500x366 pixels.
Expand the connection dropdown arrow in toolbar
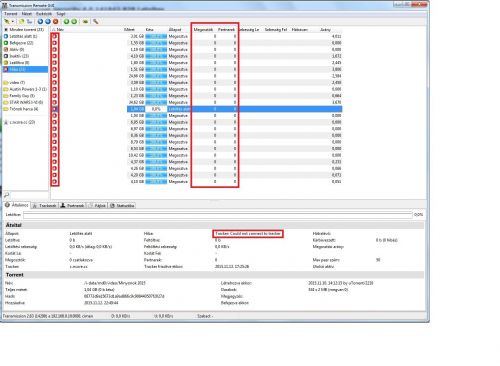13,22
